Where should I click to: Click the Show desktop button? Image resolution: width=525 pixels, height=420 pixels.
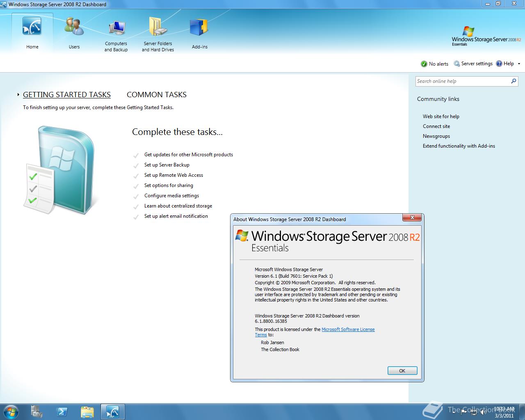click(522, 412)
